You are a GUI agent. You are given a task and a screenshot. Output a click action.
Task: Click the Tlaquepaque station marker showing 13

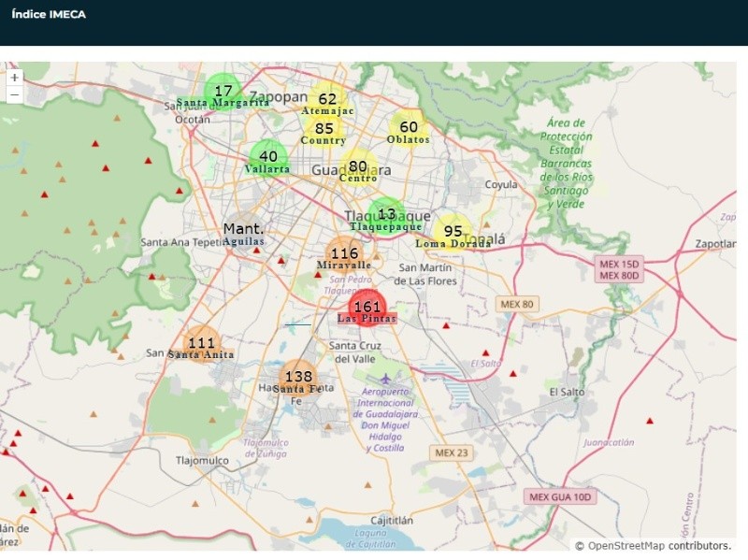[385, 216]
